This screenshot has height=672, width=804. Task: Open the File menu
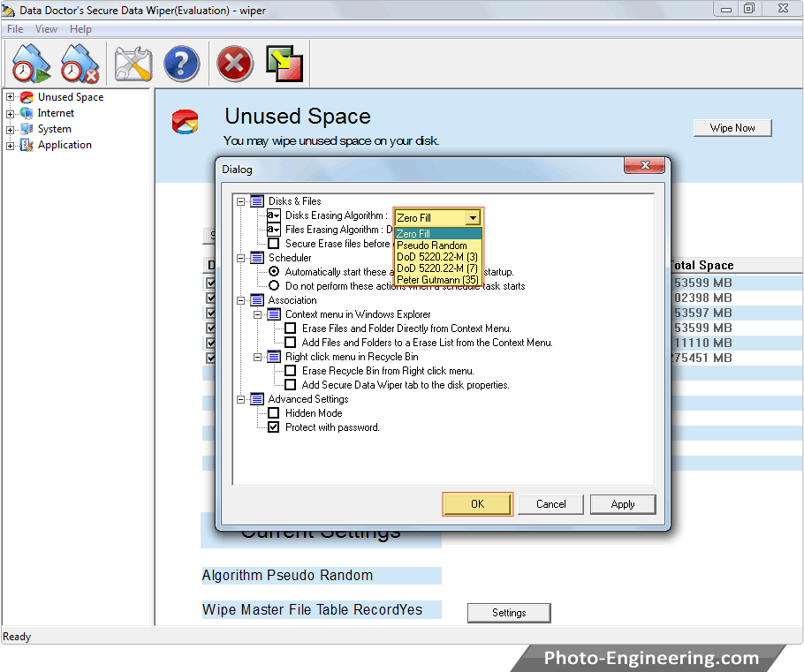pos(15,29)
